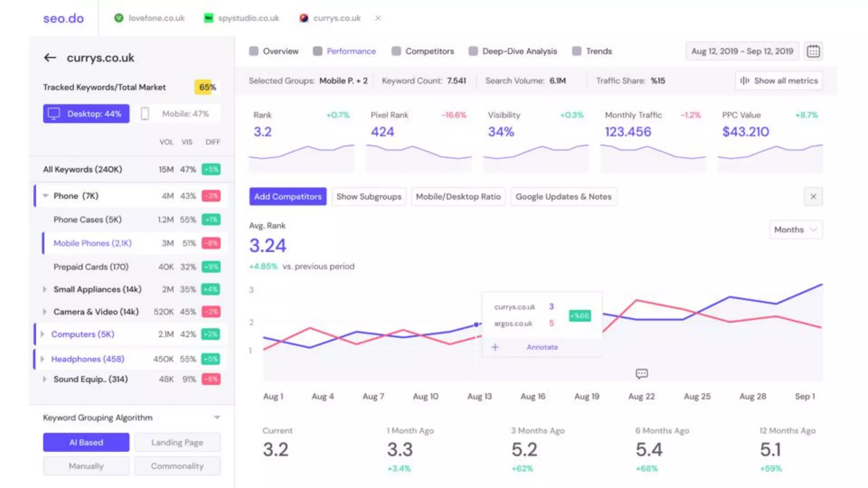Click the plus icon next to Annotate

495,347
